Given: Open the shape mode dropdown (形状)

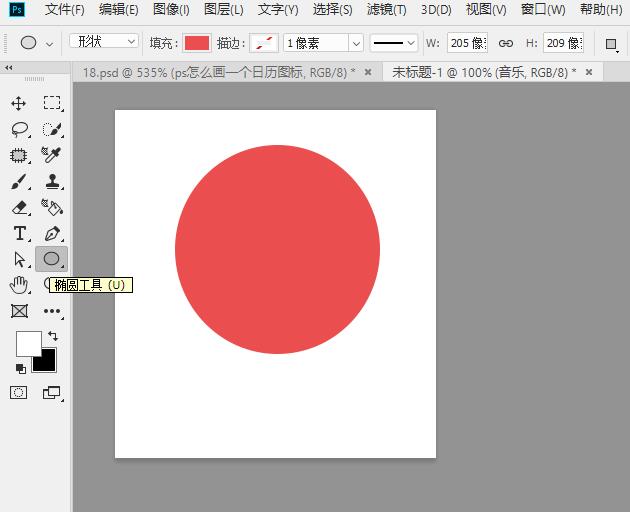Looking at the screenshot, I should [x=104, y=42].
